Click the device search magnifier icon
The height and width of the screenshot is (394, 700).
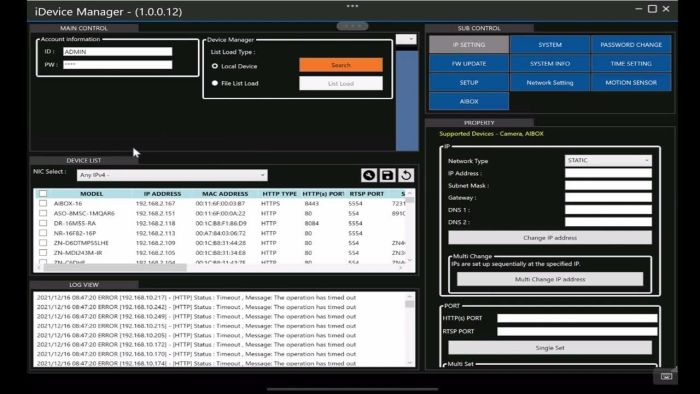[x=369, y=175]
